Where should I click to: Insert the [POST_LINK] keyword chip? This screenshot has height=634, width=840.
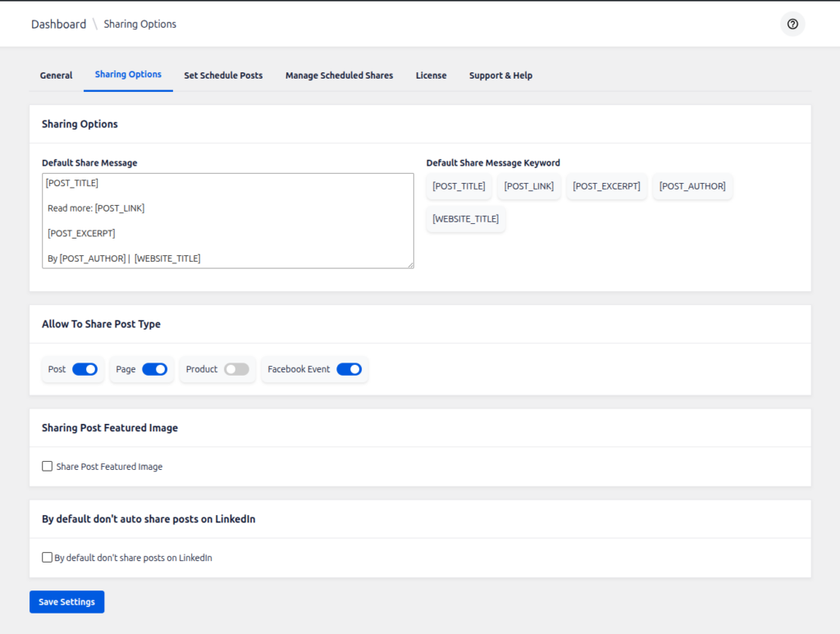(528, 186)
